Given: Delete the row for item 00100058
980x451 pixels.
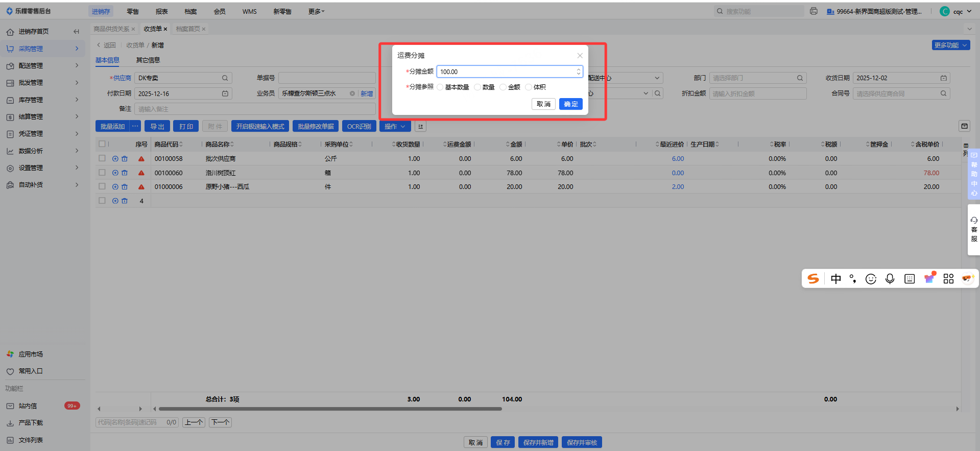Looking at the screenshot, I should coord(125,159).
